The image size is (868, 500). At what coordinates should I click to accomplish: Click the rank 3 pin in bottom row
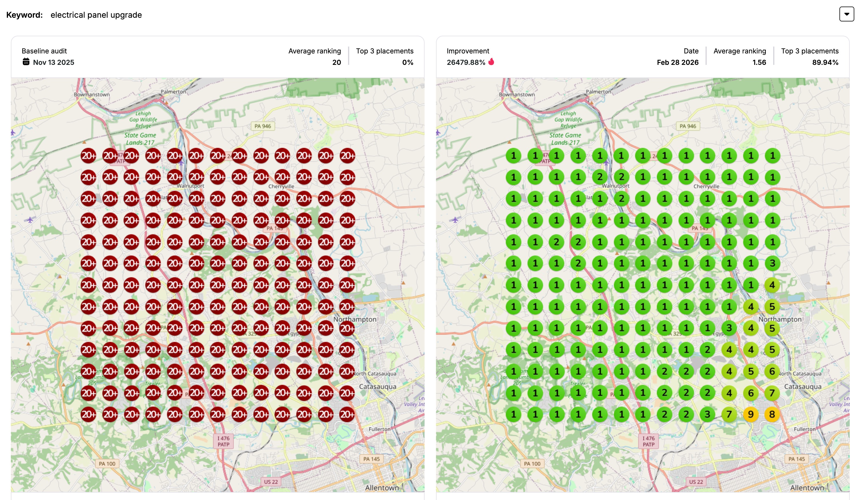click(707, 415)
